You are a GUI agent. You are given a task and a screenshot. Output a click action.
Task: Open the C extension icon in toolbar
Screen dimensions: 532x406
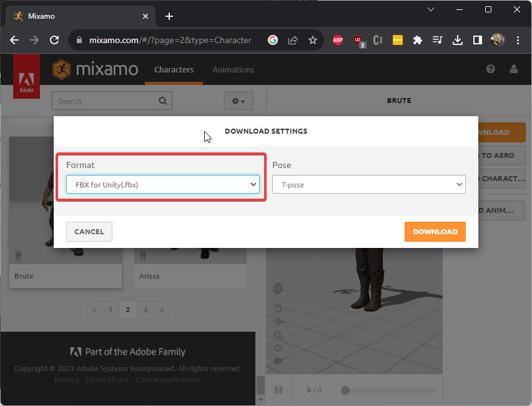click(378, 40)
